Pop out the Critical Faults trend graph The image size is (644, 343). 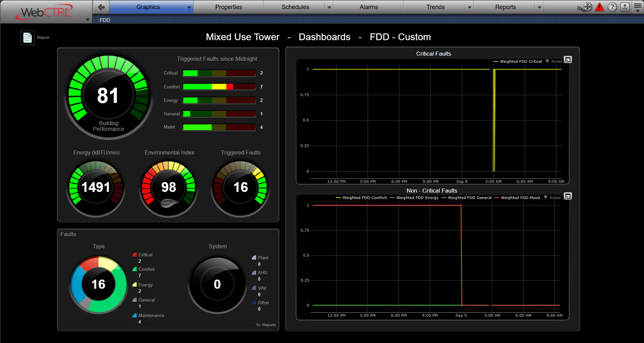pos(568,60)
